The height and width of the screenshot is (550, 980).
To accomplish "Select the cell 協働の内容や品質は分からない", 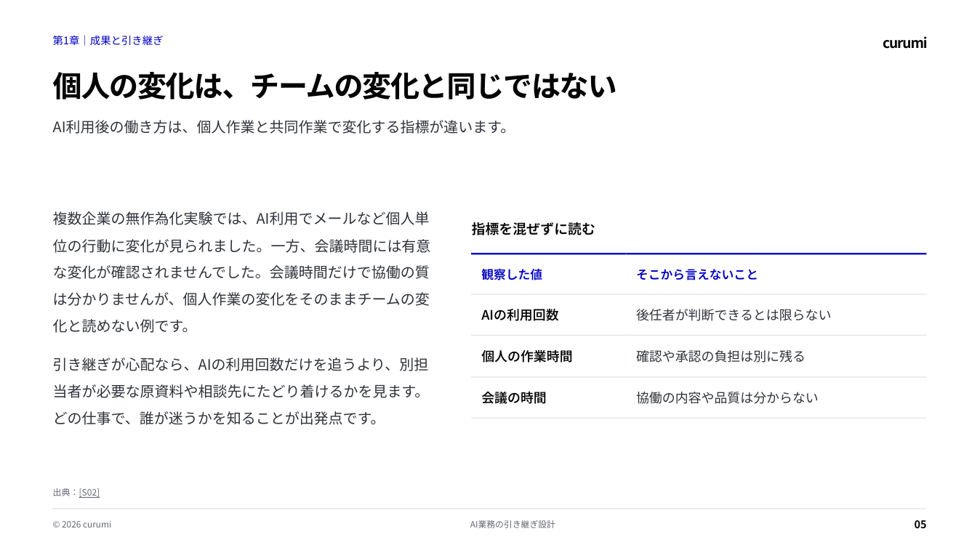I will [x=727, y=397].
